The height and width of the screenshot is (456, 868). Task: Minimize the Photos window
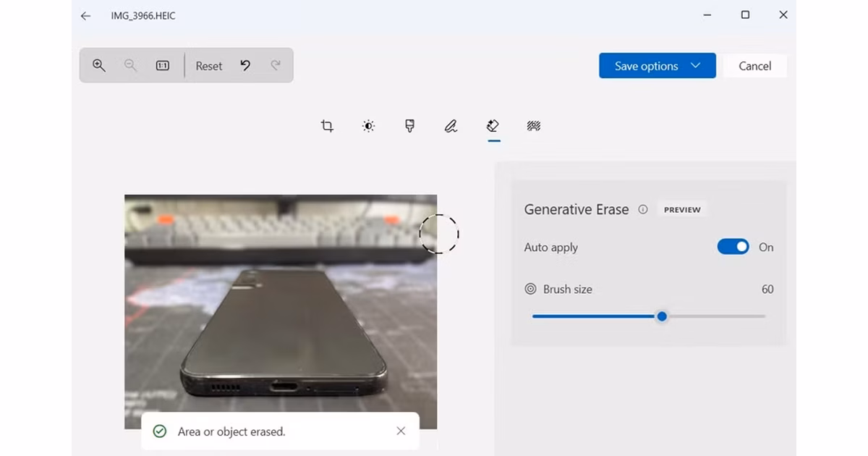707,14
